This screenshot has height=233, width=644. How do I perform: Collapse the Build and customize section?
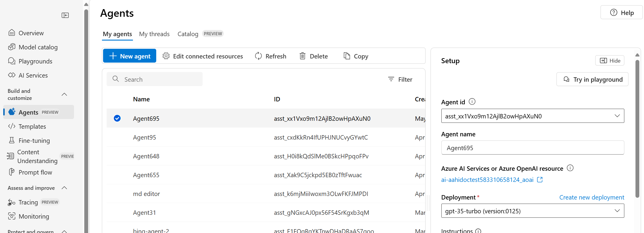[64, 94]
